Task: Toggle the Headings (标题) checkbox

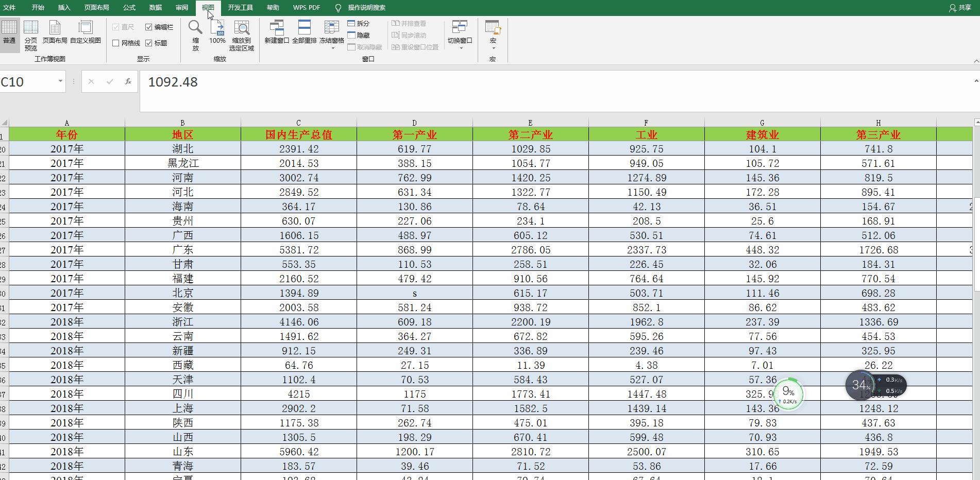Action: pos(149,43)
